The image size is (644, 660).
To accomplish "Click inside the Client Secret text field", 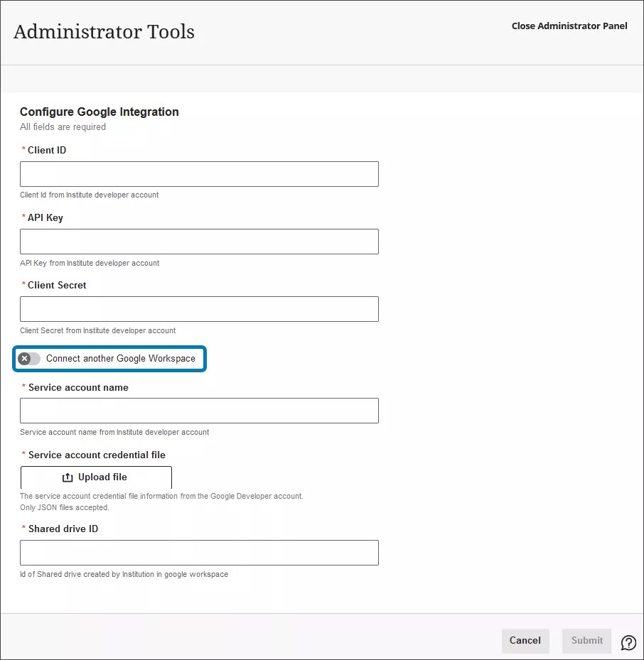I will [x=199, y=308].
